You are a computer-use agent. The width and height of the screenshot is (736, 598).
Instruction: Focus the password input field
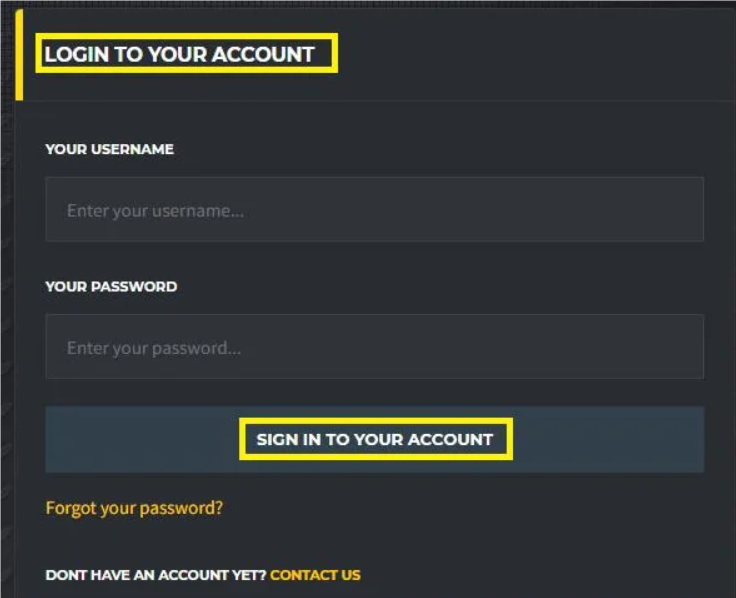(x=374, y=347)
